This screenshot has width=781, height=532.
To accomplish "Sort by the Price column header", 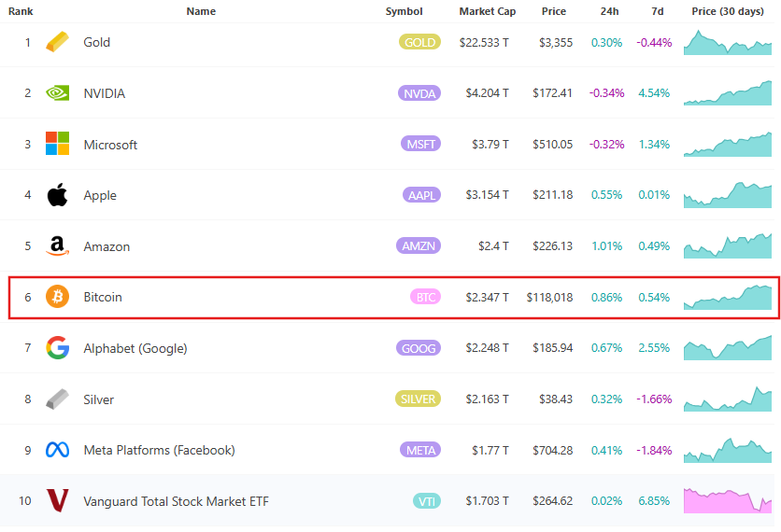I will coord(554,11).
